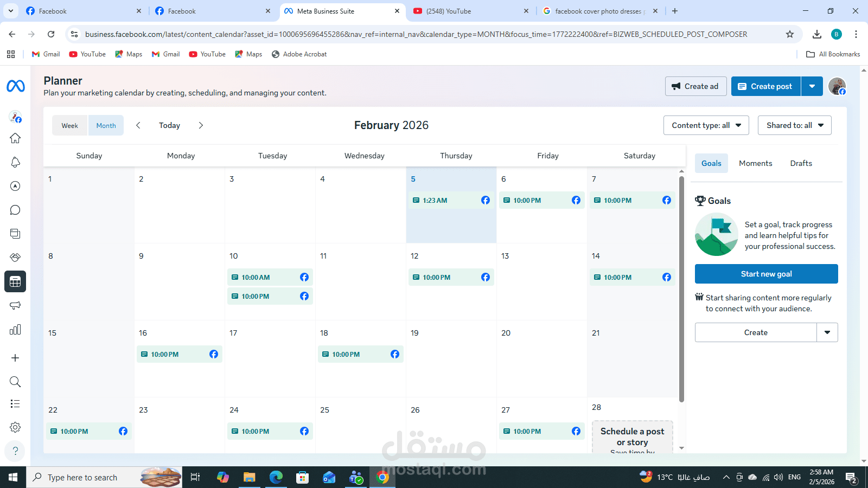Open Insights via the bar chart icon
The height and width of the screenshot is (488, 868).
pyautogui.click(x=15, y=329)
